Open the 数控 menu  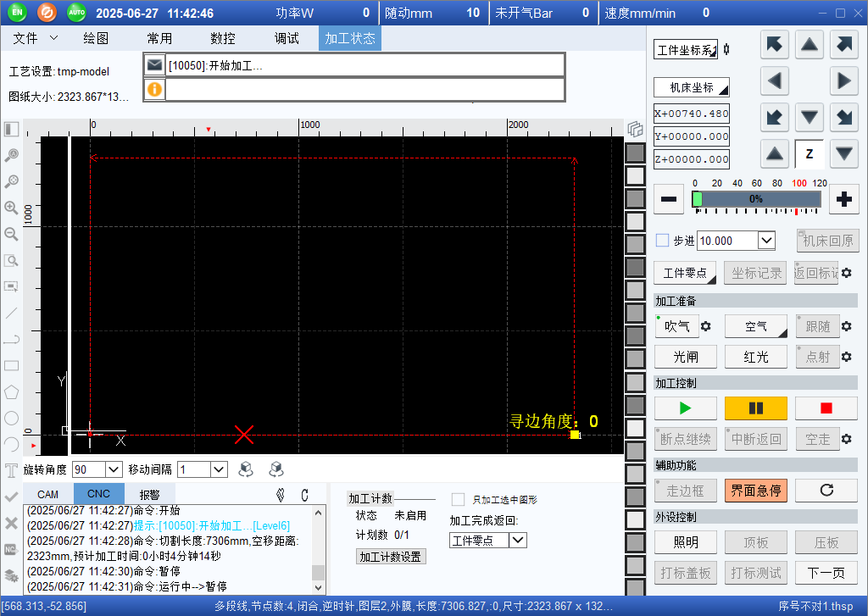(x=222, y=38)
